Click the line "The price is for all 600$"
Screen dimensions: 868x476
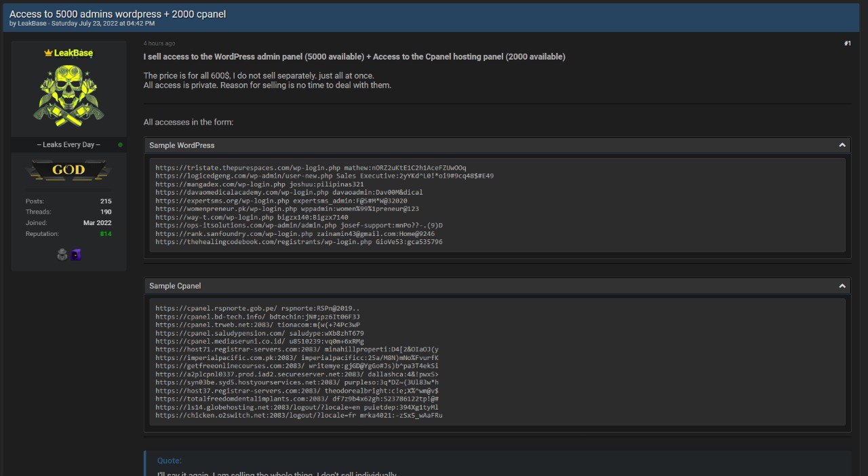pyautogui.click(x=259, y=75)
